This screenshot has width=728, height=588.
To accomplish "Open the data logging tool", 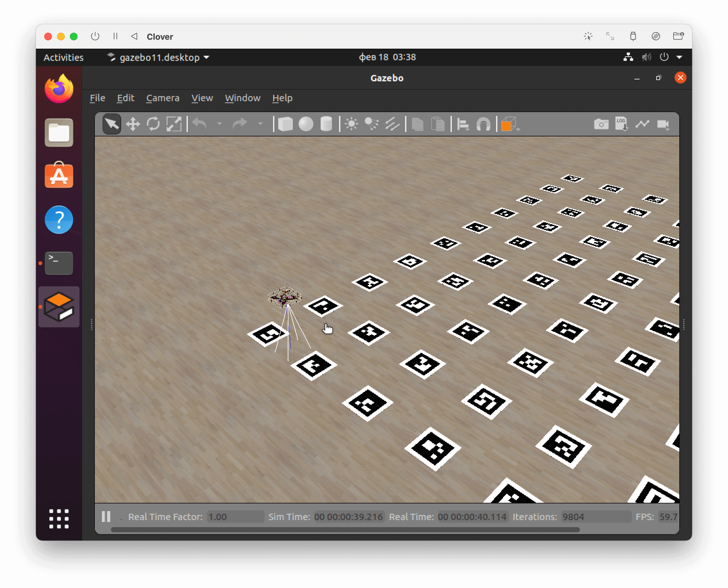I will (x=621, y=124).
